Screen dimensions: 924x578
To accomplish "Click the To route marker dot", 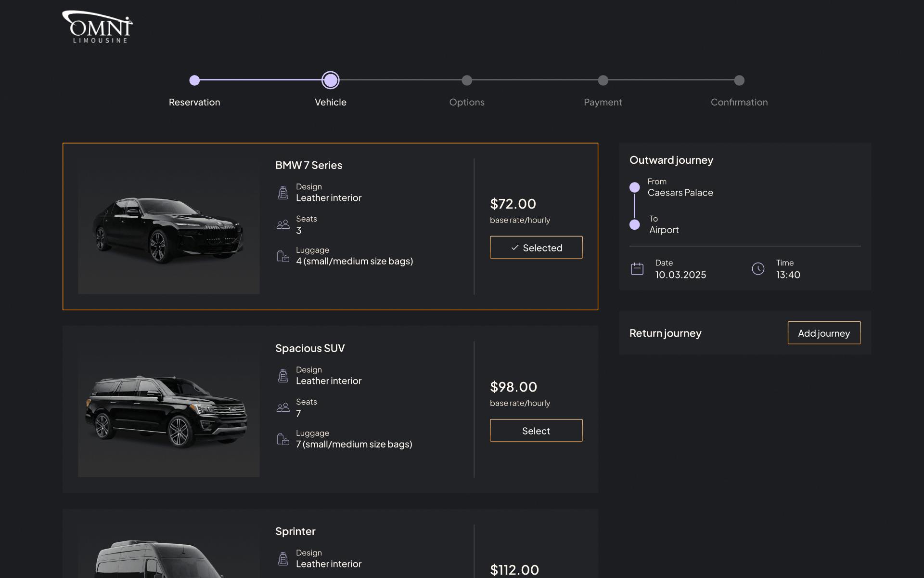I will point(635,224).
